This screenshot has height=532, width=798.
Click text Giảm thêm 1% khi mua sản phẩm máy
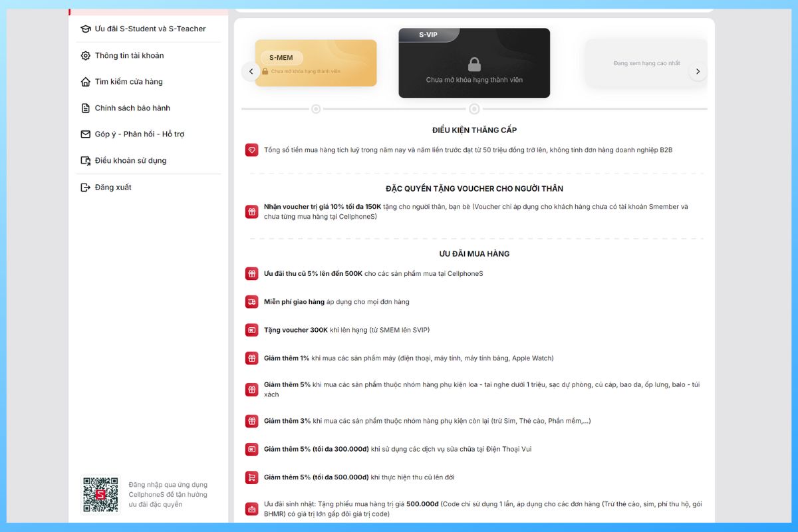[408, 358]
